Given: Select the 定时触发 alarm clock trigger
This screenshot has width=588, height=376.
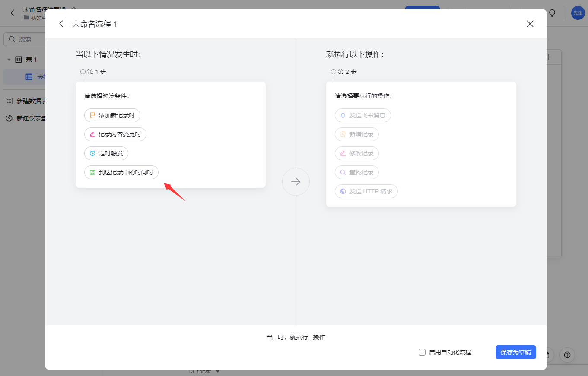Looking at the screenshot, I should coord(106,154).
